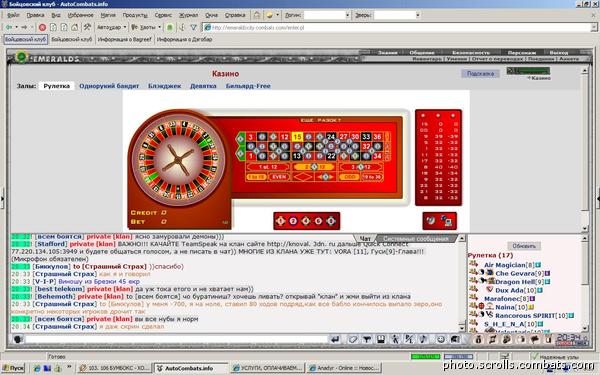
Task: Select the 8 value betting chip
Action: pyautogui.click(x=331, y=221)
